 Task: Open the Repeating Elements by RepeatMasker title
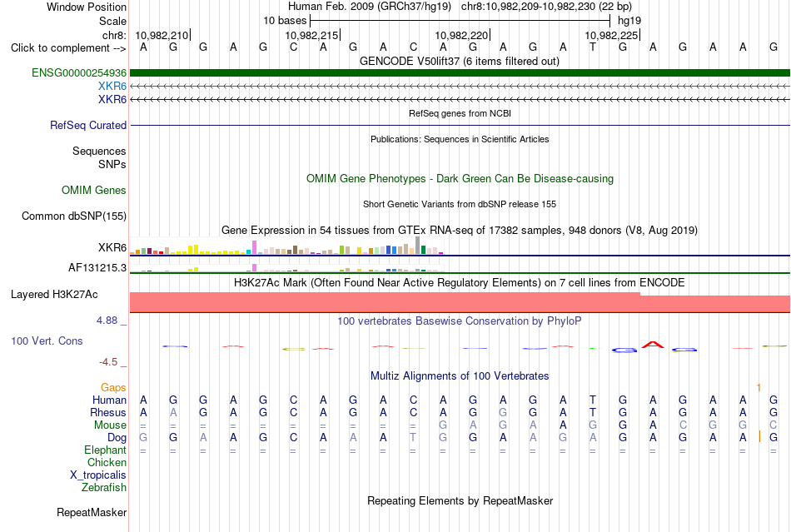tap(460, 500)
